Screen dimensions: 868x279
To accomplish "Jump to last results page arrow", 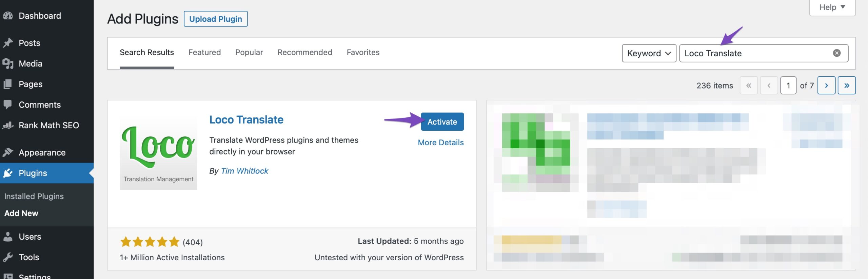I will pos(847,86).
